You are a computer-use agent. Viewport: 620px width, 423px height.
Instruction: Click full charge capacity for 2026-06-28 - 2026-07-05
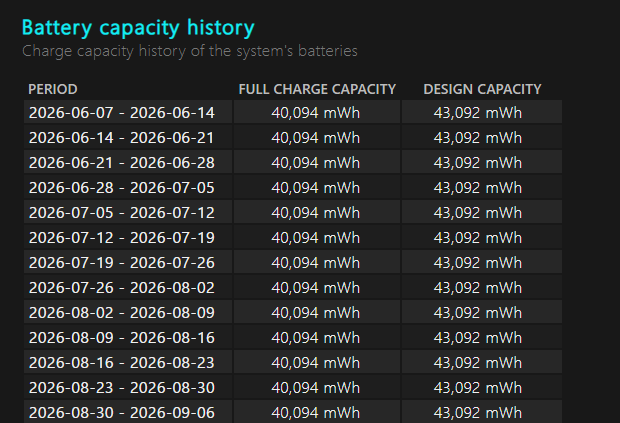(x=316, y=188)
